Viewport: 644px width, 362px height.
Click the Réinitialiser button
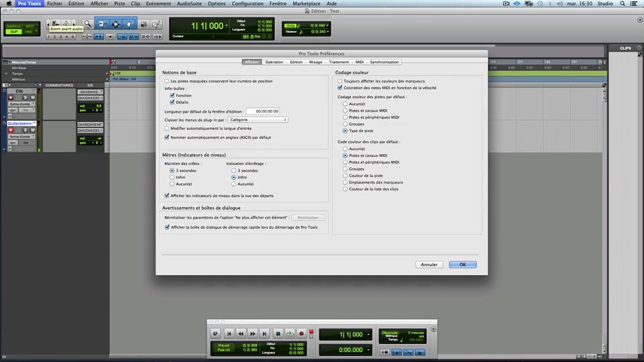coord(308,217)
